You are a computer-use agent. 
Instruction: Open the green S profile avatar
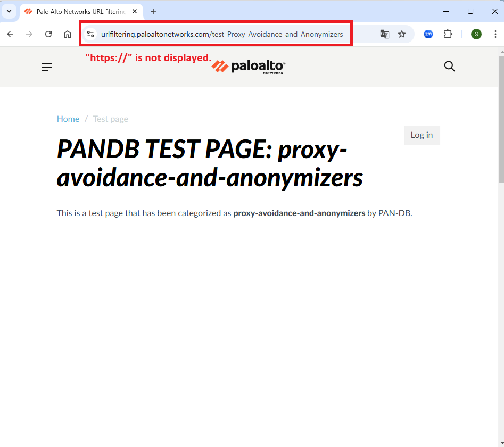point(476,34)
